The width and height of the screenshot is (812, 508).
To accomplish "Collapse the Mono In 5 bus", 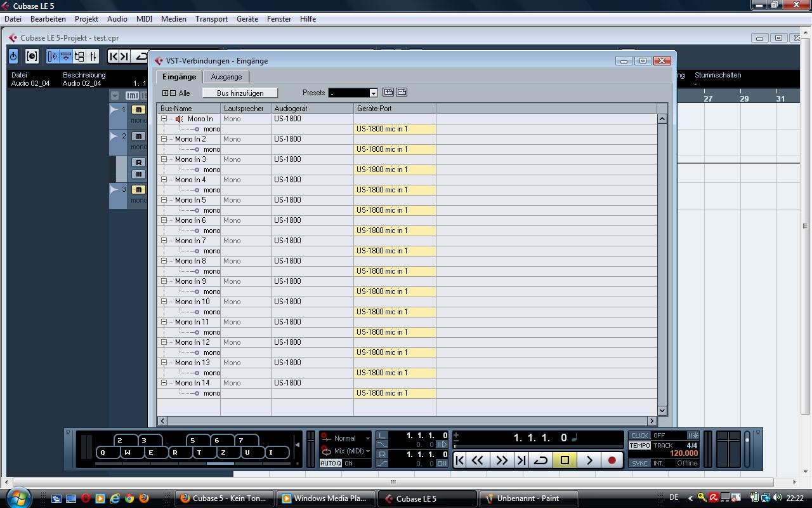I will pyautogui.click(x=164, y=200).
